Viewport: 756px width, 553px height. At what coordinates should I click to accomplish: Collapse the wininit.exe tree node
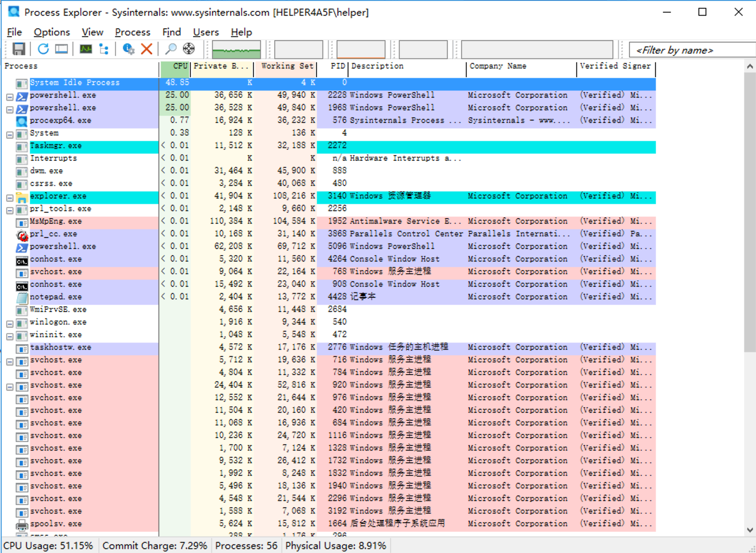10,337
